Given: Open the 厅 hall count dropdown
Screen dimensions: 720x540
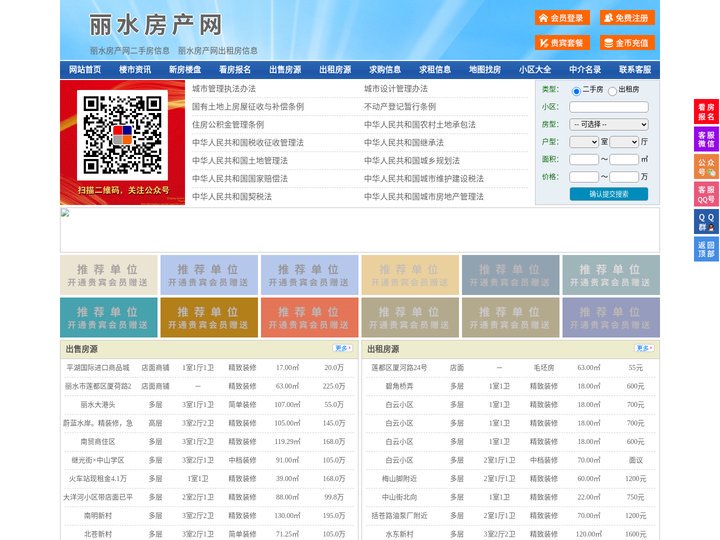Looking at the screenshot, I should (624, 142).
